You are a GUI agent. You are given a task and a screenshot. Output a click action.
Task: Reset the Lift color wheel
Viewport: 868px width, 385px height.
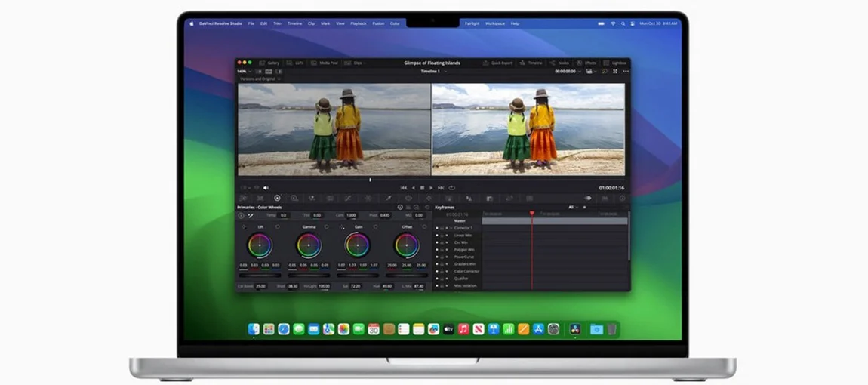tap(277, 227)
